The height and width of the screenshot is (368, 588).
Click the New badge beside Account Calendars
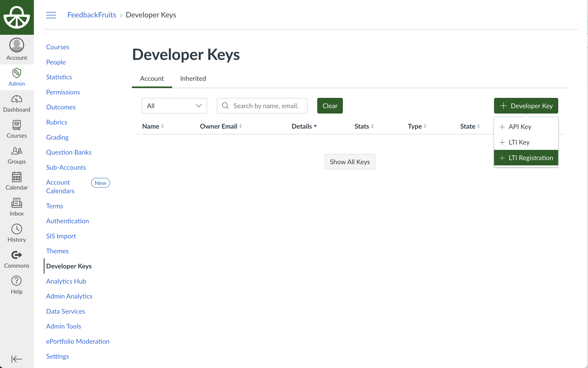[100, 183]
